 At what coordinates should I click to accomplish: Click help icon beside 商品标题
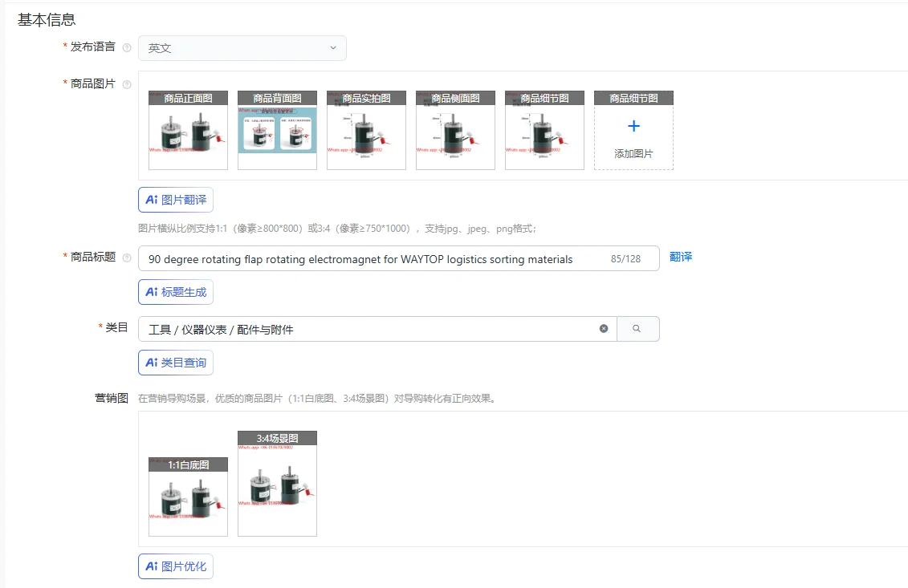pyautogui.click(x=127, y=258)
